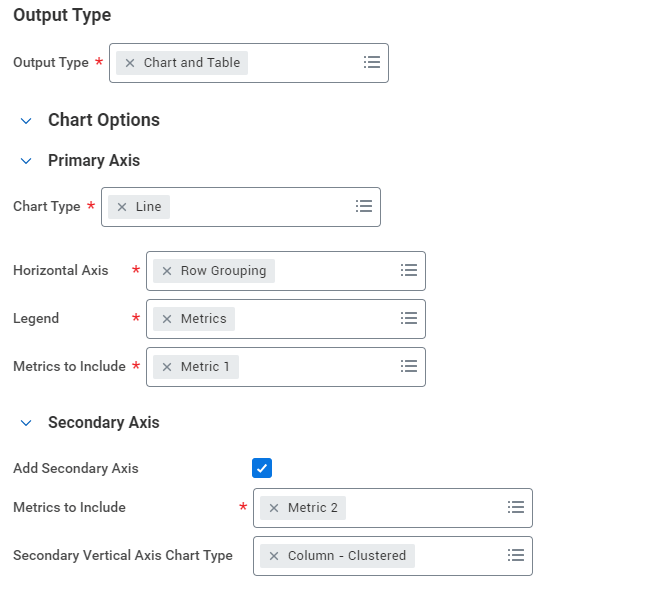Remove Row Grouping from Horizontal Axis
Image resolution: width=671 pixels, height=594 pixels.
167,271
